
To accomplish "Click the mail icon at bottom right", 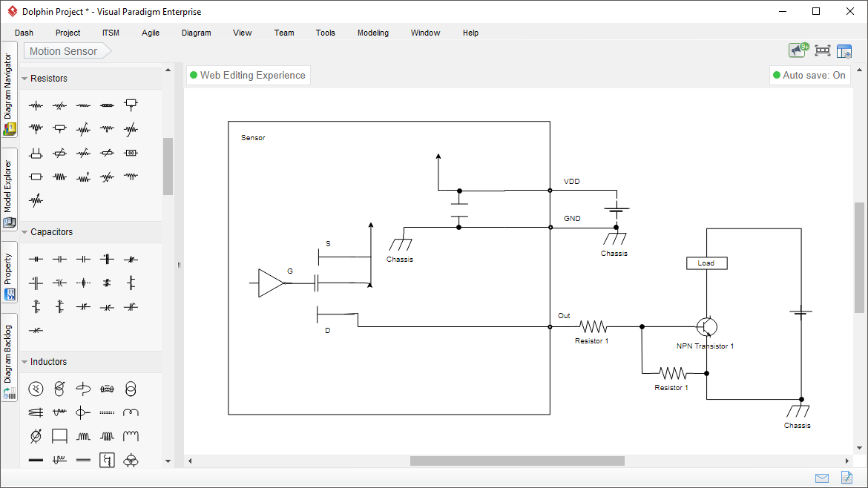I will coord(821,478).
